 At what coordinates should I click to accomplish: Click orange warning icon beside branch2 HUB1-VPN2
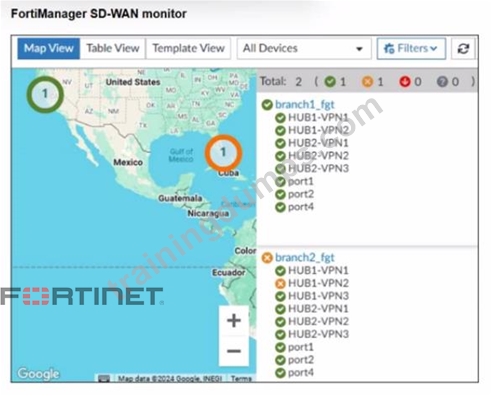coord(281,283)
